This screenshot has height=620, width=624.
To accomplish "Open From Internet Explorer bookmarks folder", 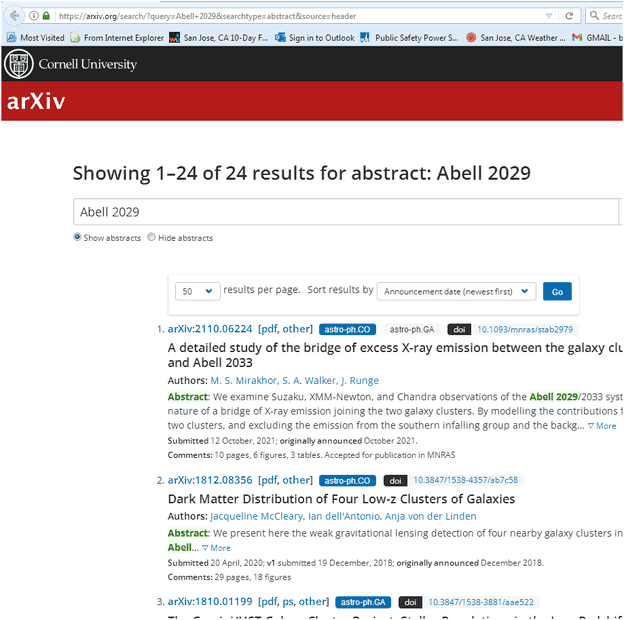I will tap(117, 38).
